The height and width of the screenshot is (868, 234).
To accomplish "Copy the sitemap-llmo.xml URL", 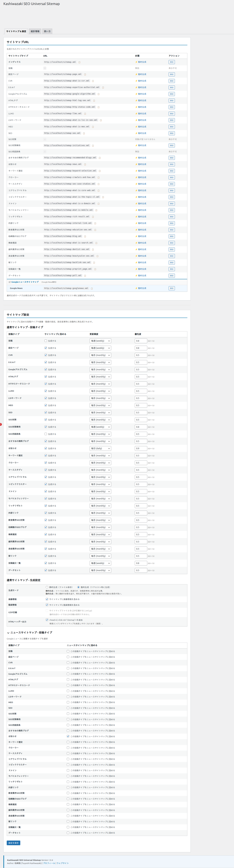I will coord(85,114).
